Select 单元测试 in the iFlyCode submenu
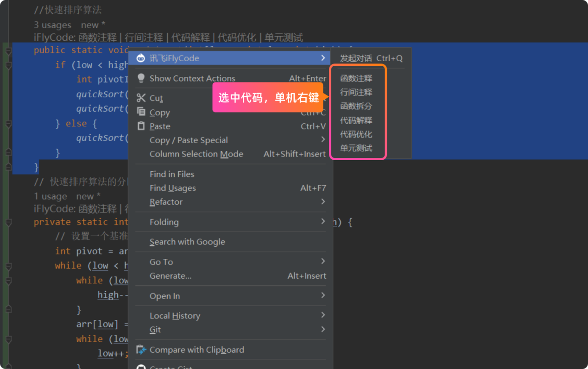 coord(356,148)
